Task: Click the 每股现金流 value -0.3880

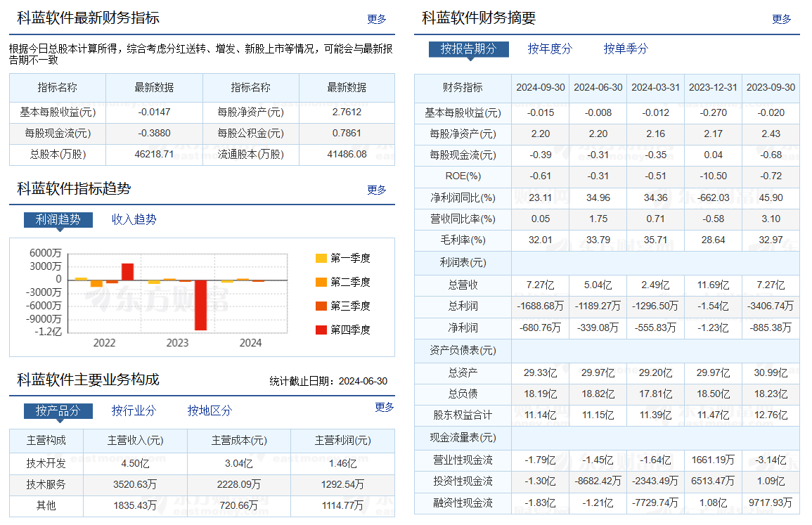Action: pos(155,134)
